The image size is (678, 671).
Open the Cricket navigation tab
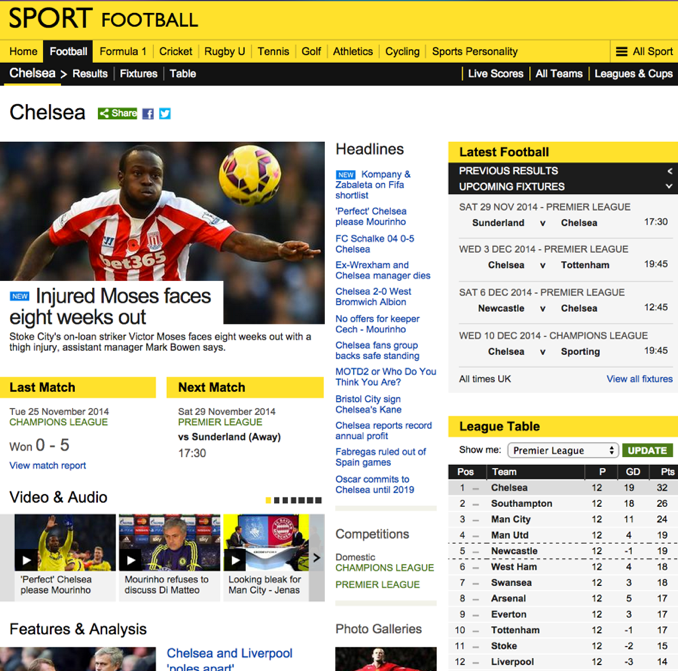176,51
